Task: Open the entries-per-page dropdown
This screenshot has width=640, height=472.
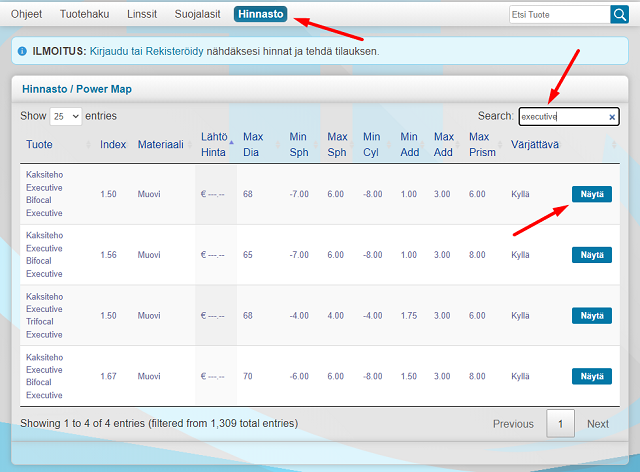Action: click(66, 117)
